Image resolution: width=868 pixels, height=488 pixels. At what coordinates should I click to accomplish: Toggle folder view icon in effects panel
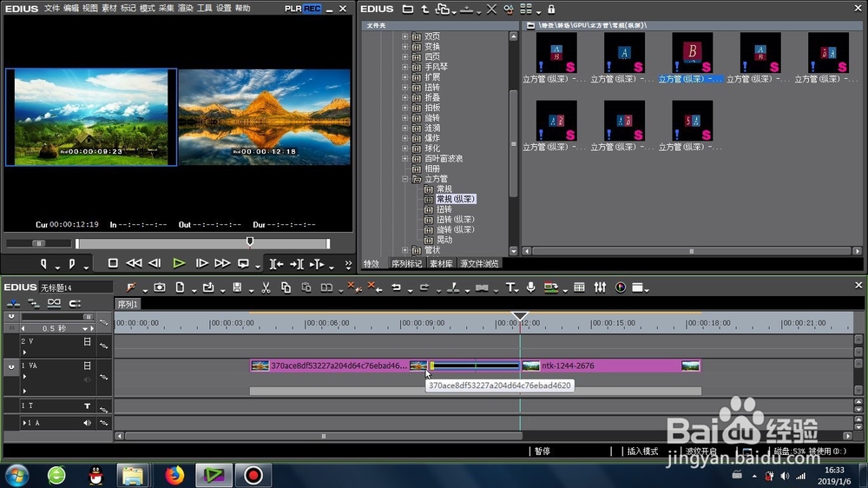click(407, 10)
